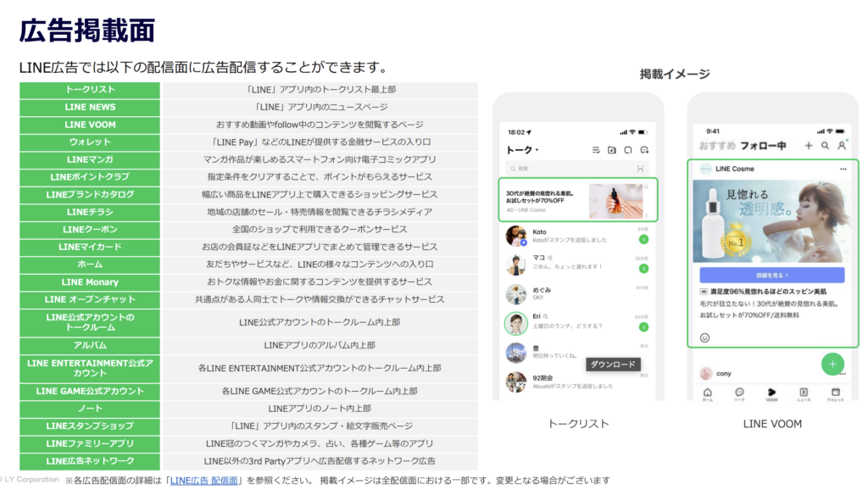Select the LINE オープンチャット row label
The width and height of the screenshot is (868, 490).
[90, 299]
